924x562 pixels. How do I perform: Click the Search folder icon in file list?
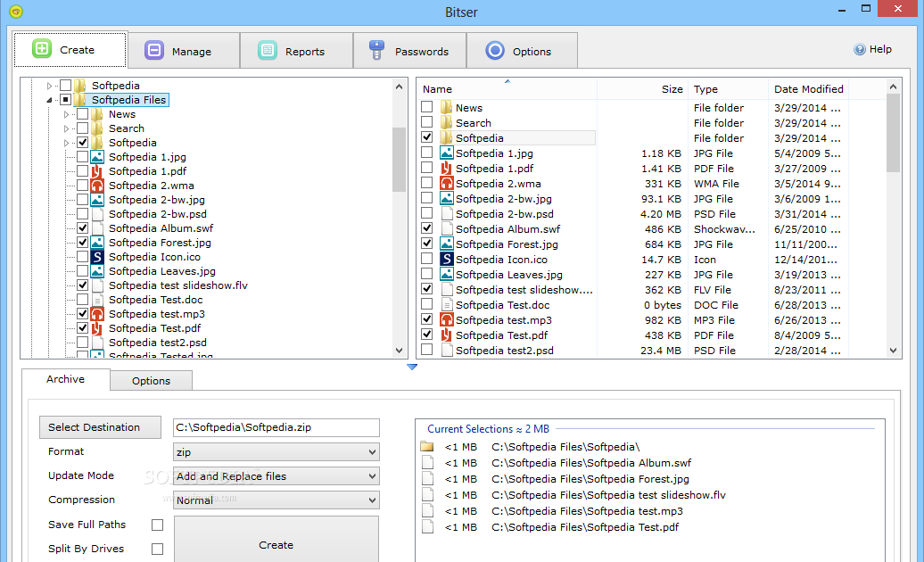(447, 122)
